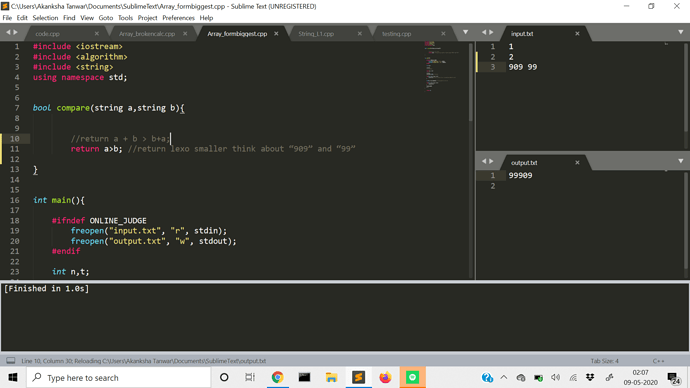
Task: Open tab list dropdown for main editor pane
Action: (465, 32)
